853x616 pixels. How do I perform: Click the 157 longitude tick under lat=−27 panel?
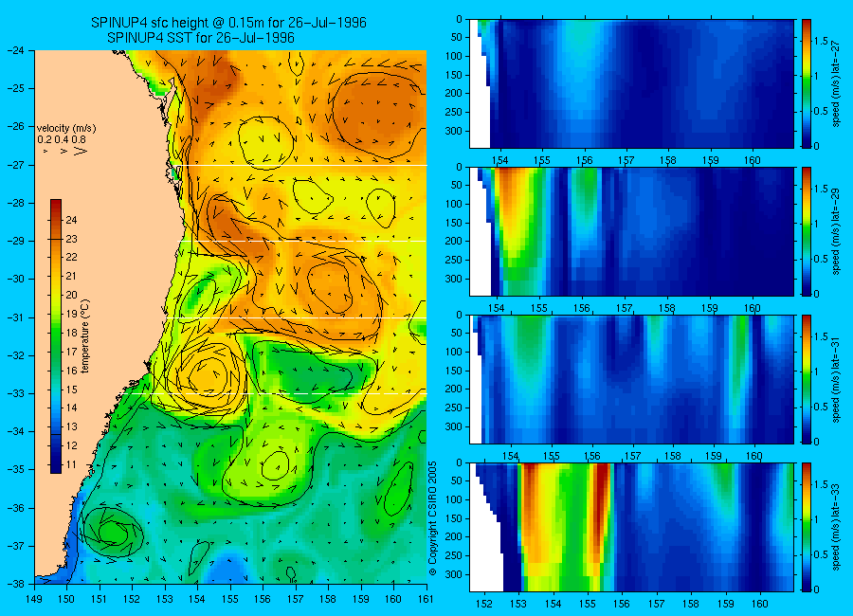point(626,160)
